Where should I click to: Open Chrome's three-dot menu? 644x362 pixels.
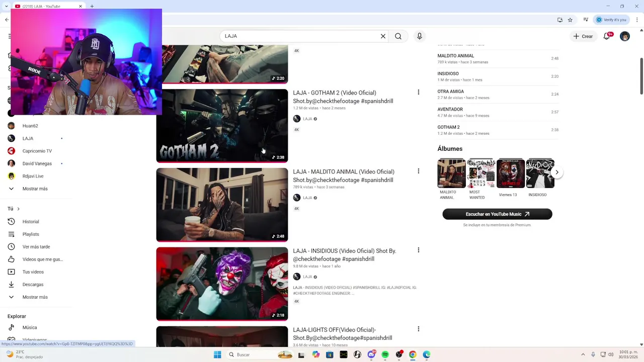[636, 20]
